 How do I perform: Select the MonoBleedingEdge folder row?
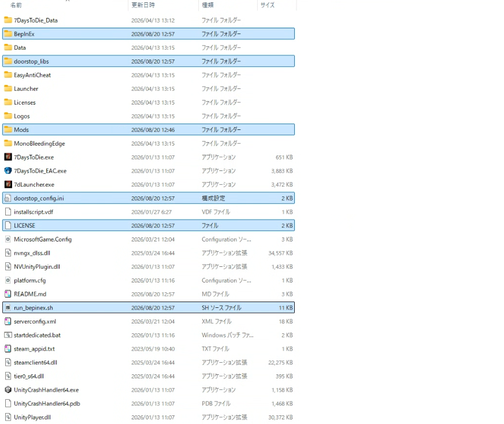click(x=149, y=144)
